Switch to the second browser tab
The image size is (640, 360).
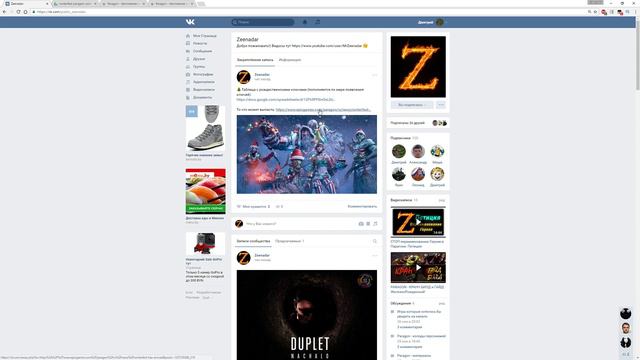click(x=75, y=4)
